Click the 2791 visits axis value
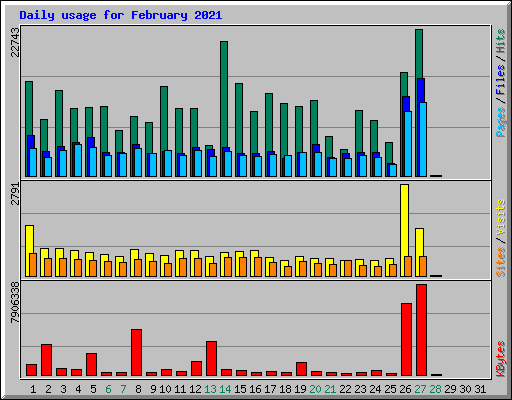Image resolution: width=512 pixels, height=400 pixels. click(x=15, y=193)
